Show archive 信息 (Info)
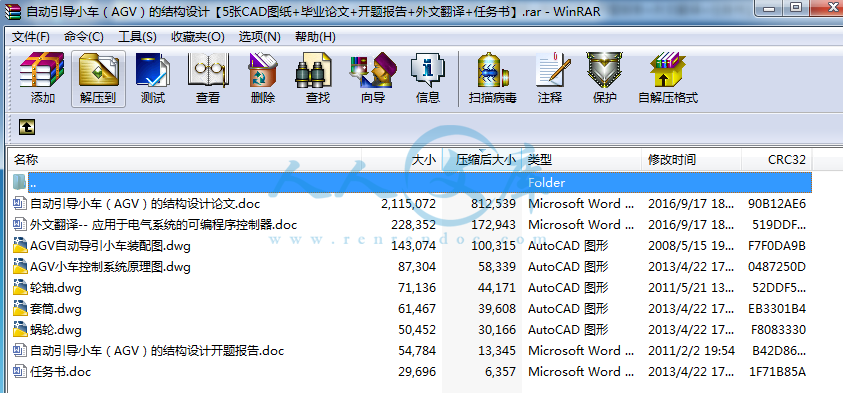Viewport: 843px width, 393px height. [x=428, y=78]
